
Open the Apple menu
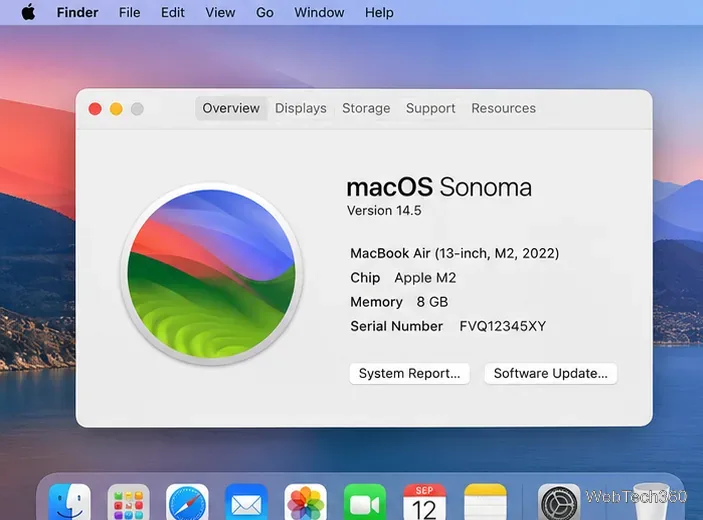pyautogui.click(x=28, y=12)
